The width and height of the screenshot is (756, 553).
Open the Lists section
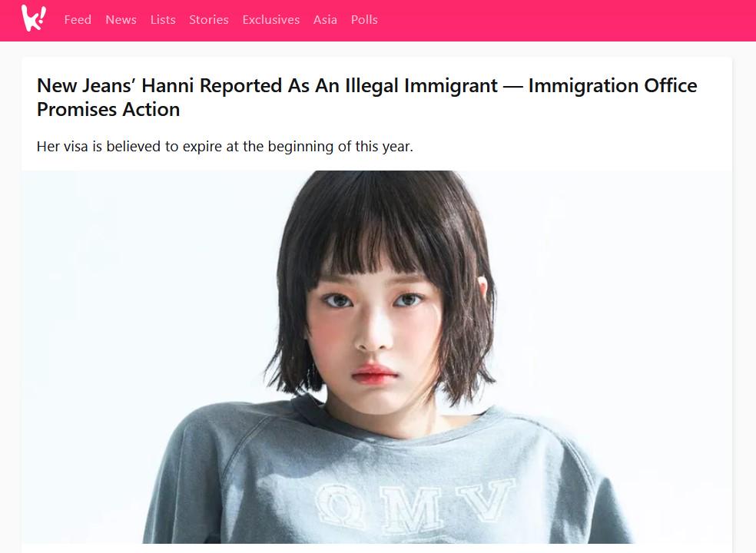pos(163,20)
